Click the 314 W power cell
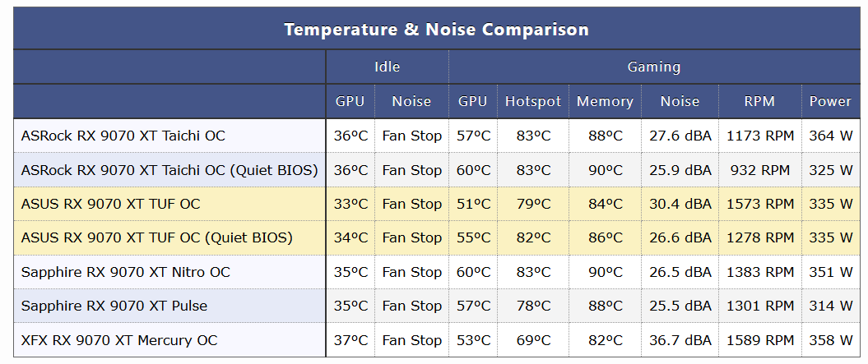 pos(831,306)
